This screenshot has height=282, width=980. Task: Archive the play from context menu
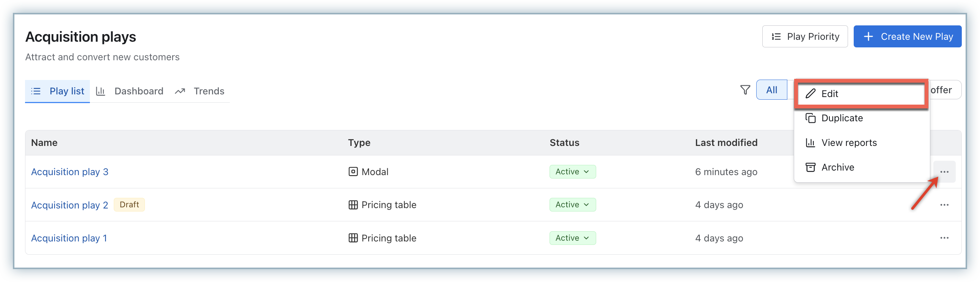click(837, 167)
